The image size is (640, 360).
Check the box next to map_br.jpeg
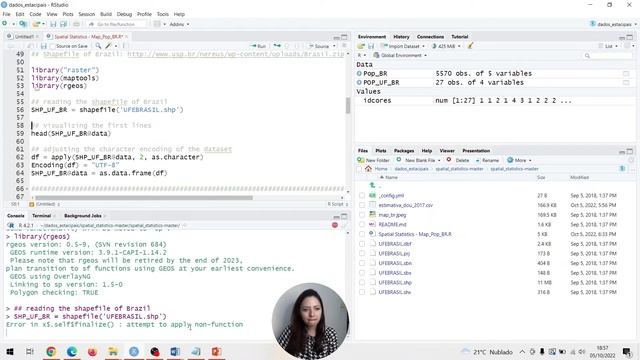[x=362, y=215]
